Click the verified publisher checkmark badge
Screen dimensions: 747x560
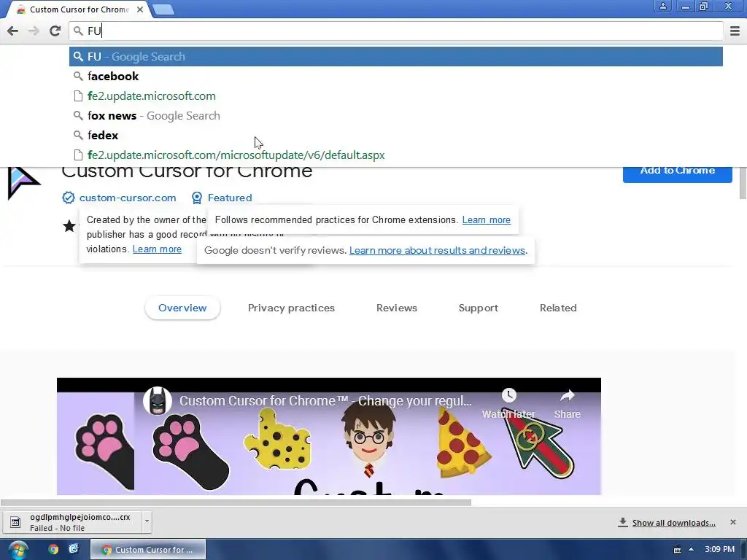pyautogui.click(x=69, y=198)
